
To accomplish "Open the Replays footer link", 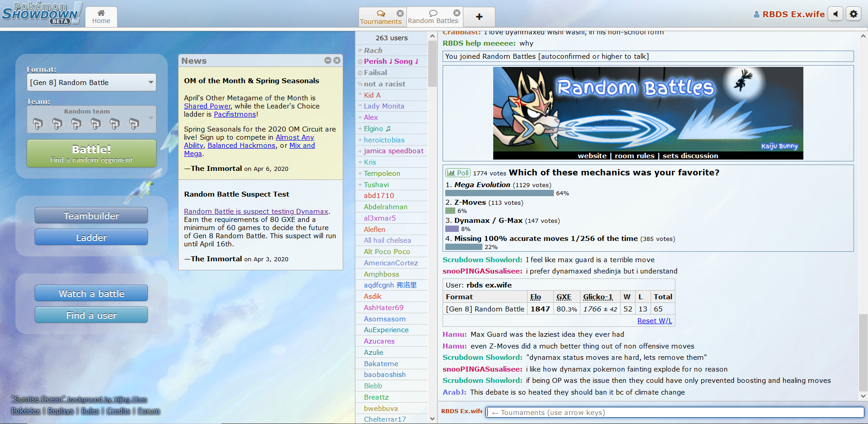I will (61, 410).
